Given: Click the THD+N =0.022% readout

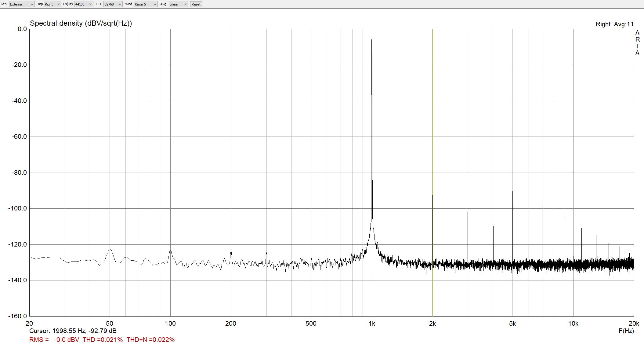Looking at the screenshot, I should pyautogui.click(x=151, y=340).
